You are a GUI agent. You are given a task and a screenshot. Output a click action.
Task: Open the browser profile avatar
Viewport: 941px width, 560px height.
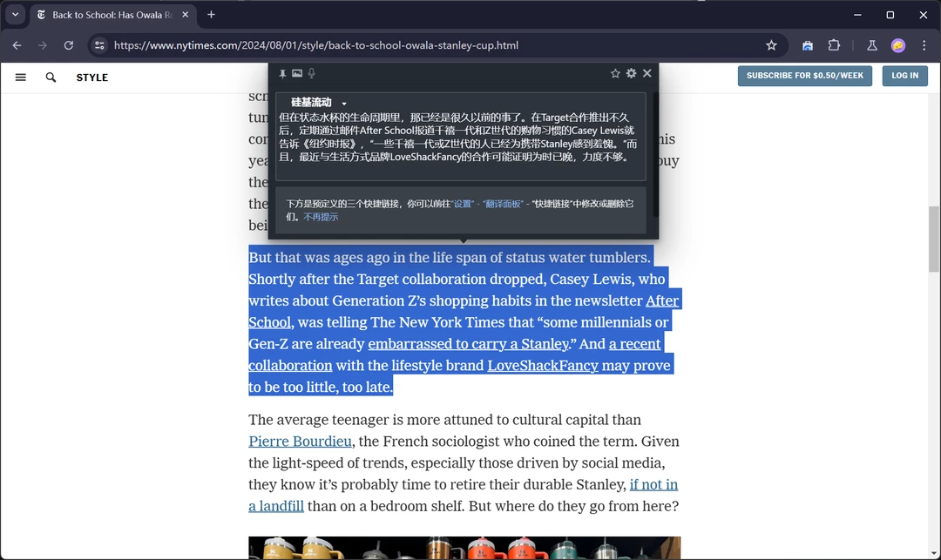[x=897, y=45]
